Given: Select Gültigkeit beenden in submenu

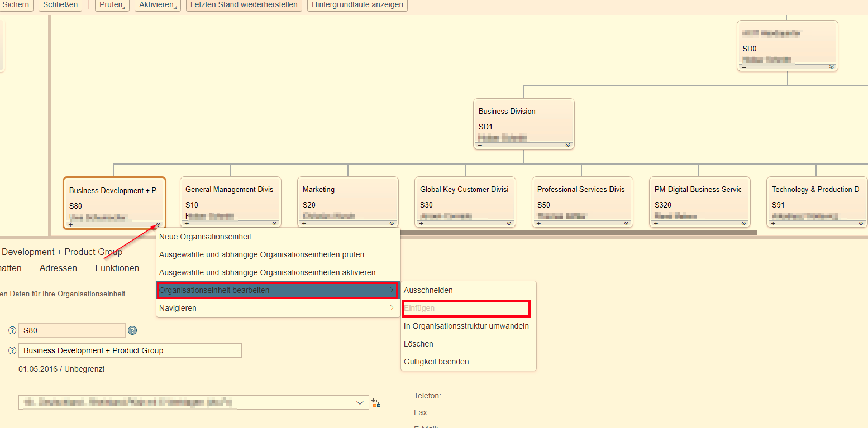Looking at the screenshot, I should [468, 362].
